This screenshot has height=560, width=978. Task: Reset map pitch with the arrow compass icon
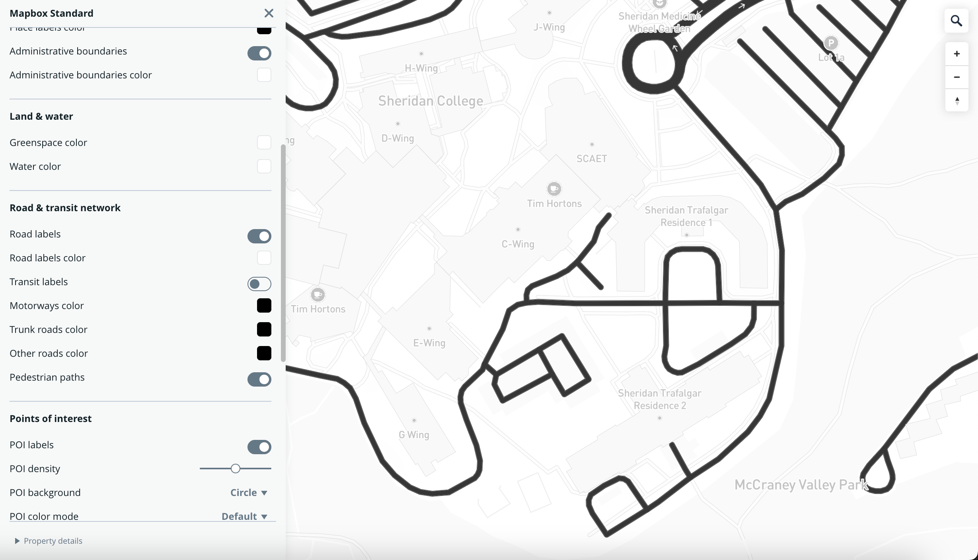pyautogui.click(x=957, y=101)
